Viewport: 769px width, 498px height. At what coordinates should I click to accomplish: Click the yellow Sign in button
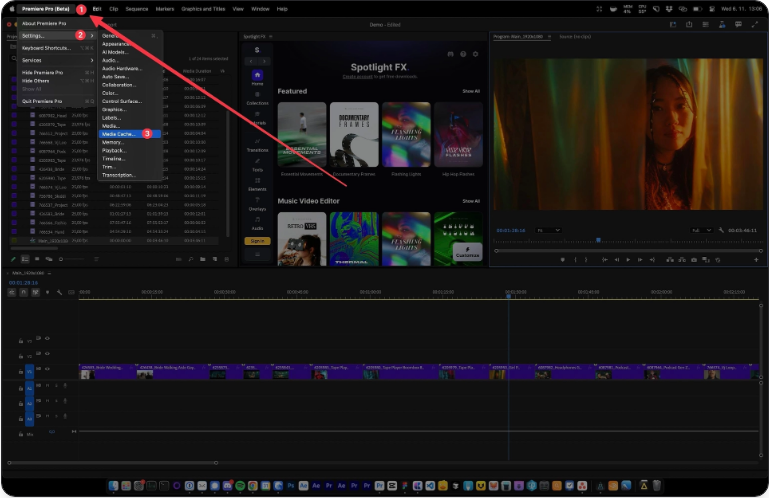pos(257,240)
